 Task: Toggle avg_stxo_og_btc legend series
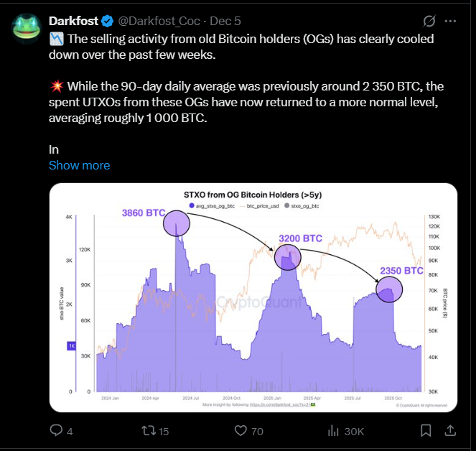coord(211,206)
